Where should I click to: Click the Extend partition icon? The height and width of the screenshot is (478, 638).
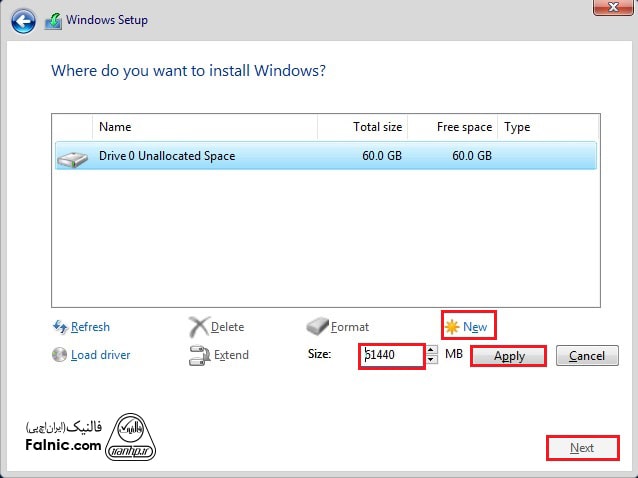tap(198, 355)
